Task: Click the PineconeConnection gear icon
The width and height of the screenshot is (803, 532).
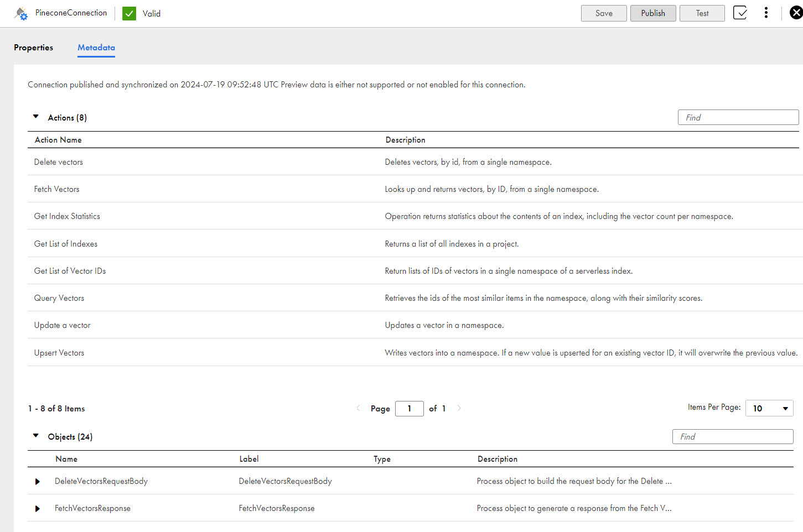Action: coord(21,14)
